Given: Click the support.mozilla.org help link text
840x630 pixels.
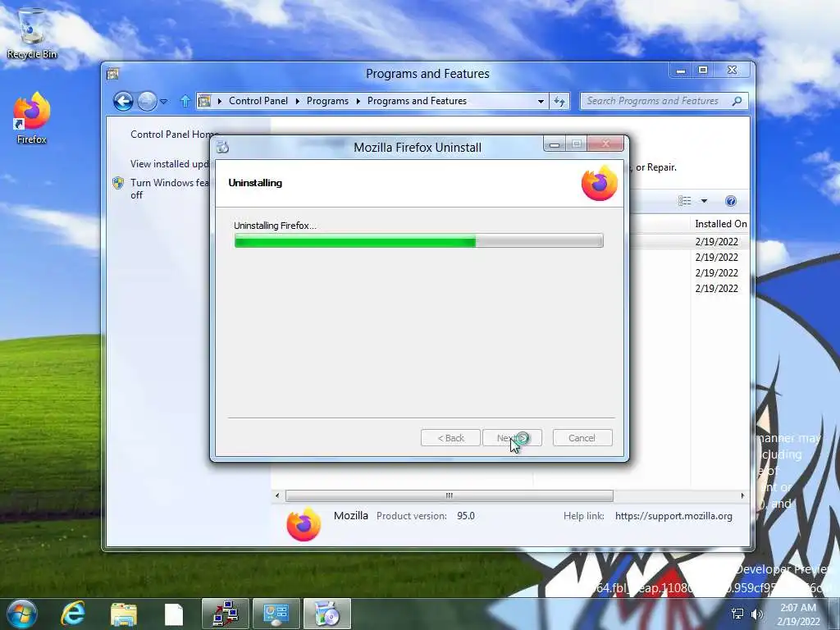Looking at the screenshot, I should pos(673,516).
